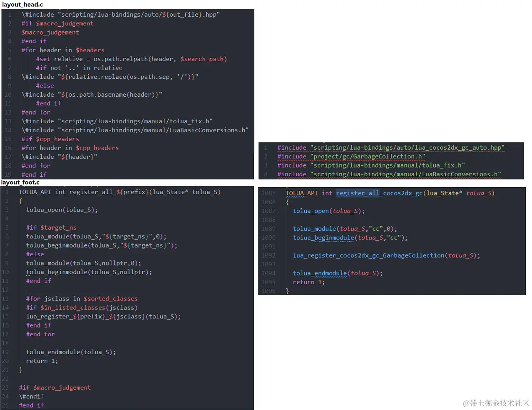Click the "return 1;" statement on line 1095

click(x=308, y=282)
